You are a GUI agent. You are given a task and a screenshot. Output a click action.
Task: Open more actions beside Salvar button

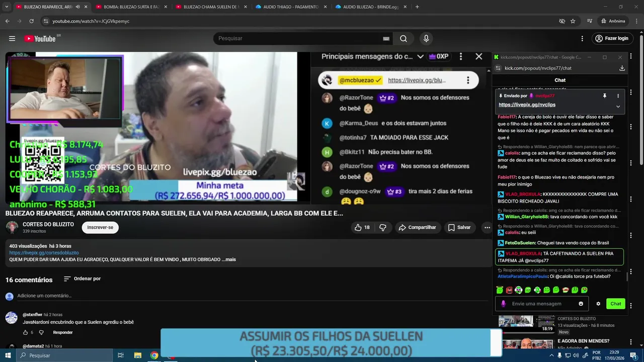point(487,227)
